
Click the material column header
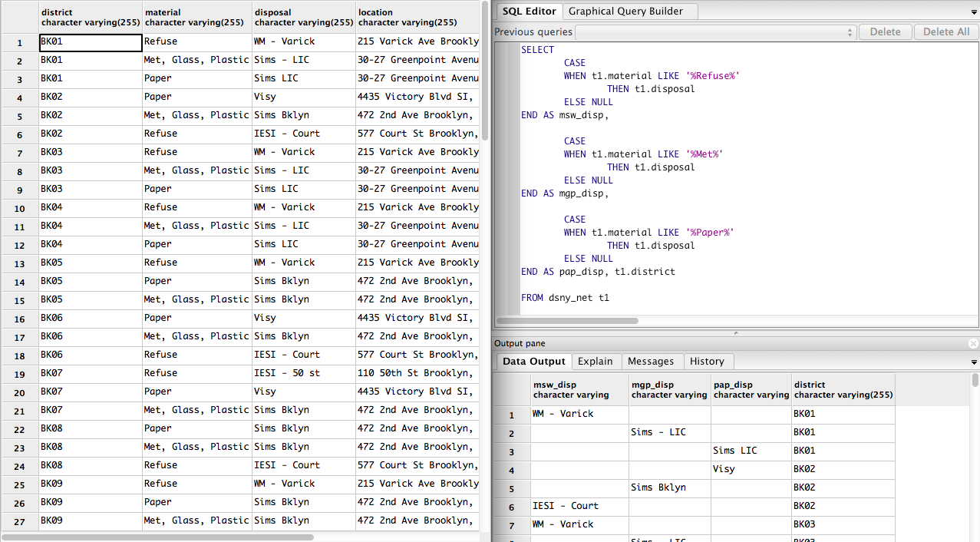tap(196, 17)
